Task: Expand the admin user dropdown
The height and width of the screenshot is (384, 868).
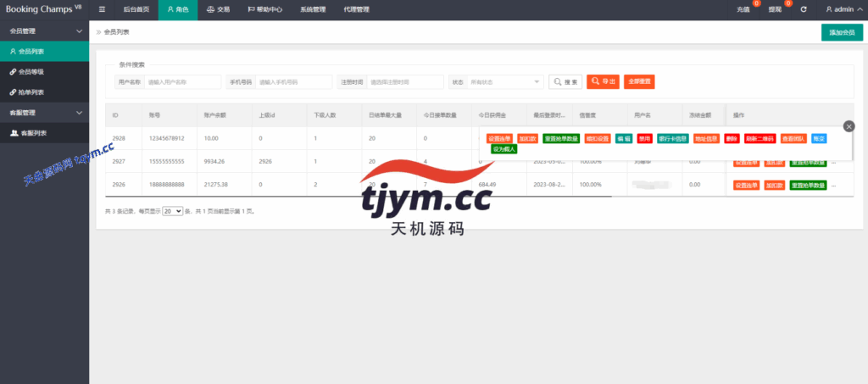Action: click(843, 9)
